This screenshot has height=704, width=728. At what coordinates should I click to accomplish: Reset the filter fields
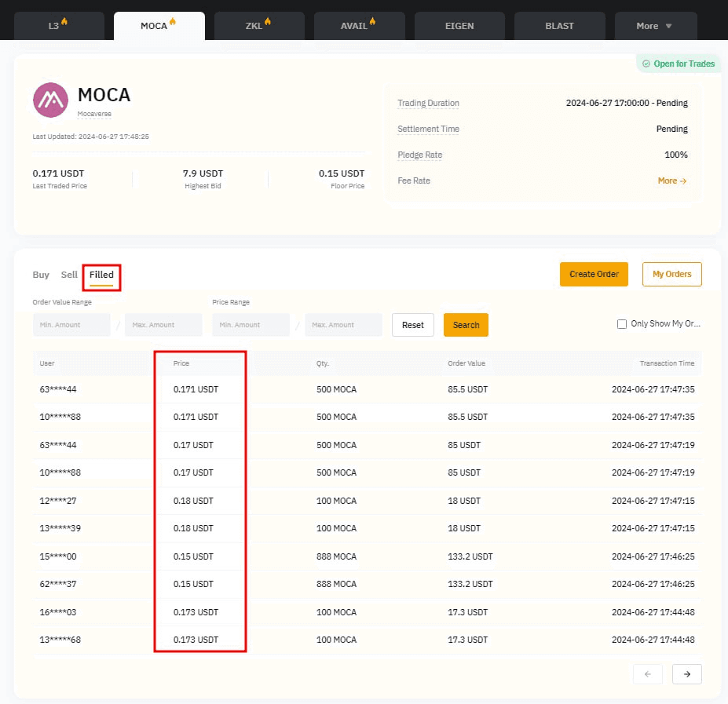(x=413, y=325)
